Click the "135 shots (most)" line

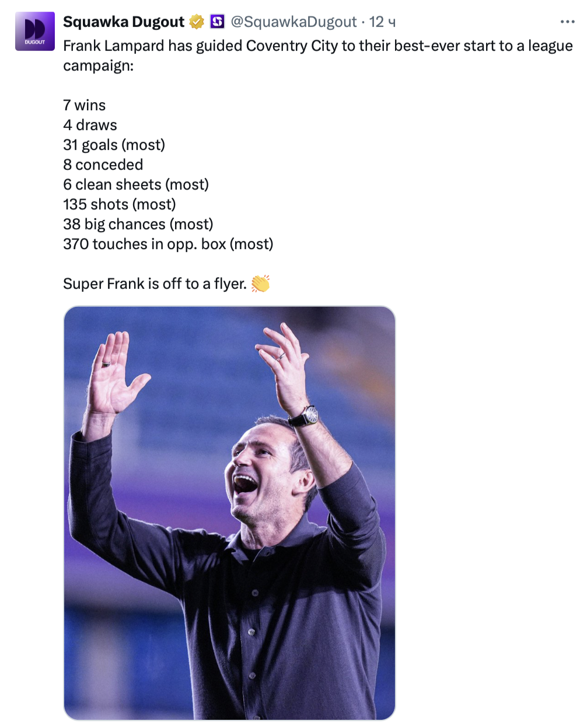[119, 204]
